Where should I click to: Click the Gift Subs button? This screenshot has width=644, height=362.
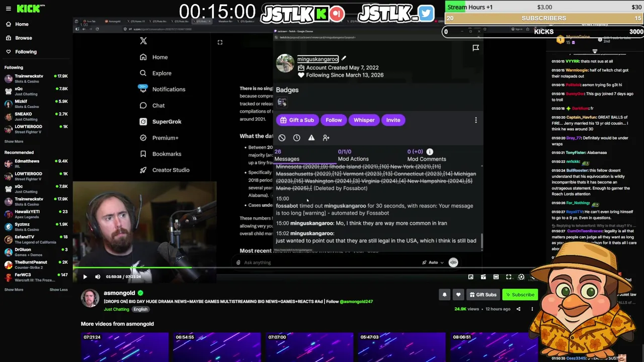[x=482, y=295]
